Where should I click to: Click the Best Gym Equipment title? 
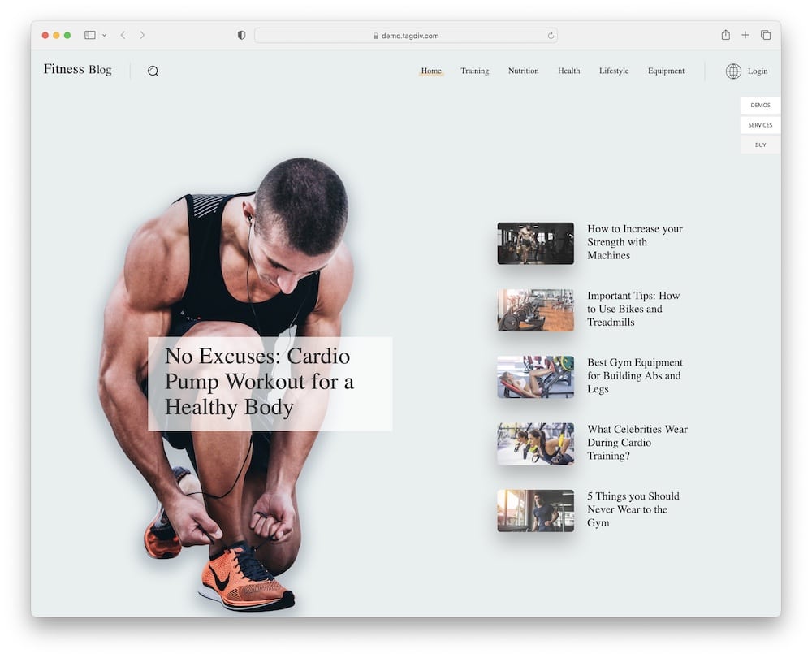tap(635, 375)
